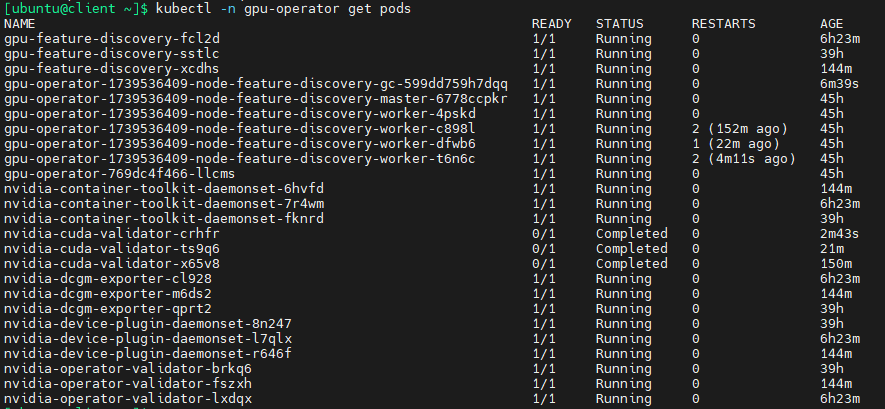Select pod name nvidia-cuda-validator-x65v8
885x409 pixels.
coord(112,264)
